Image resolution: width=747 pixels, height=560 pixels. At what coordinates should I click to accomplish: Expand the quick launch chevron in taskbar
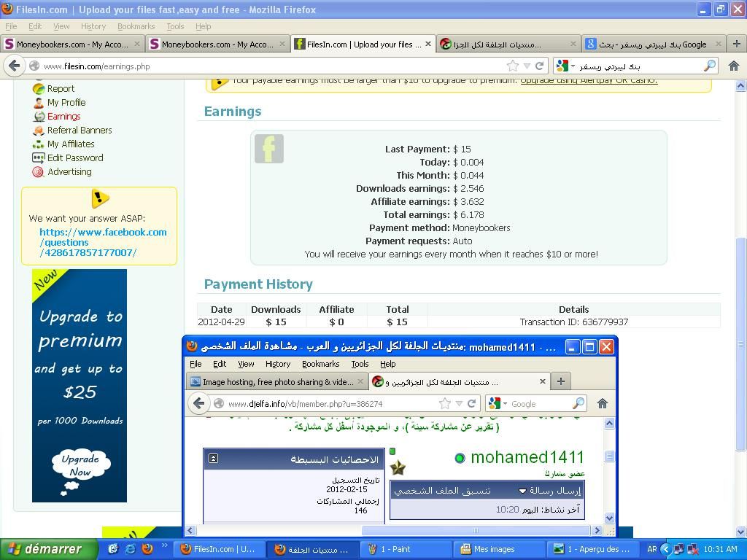tap(164, 545)
